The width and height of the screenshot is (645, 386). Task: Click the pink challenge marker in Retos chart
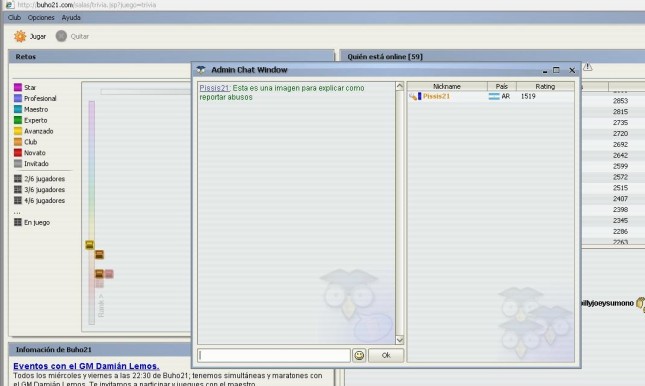click(109, 274)
